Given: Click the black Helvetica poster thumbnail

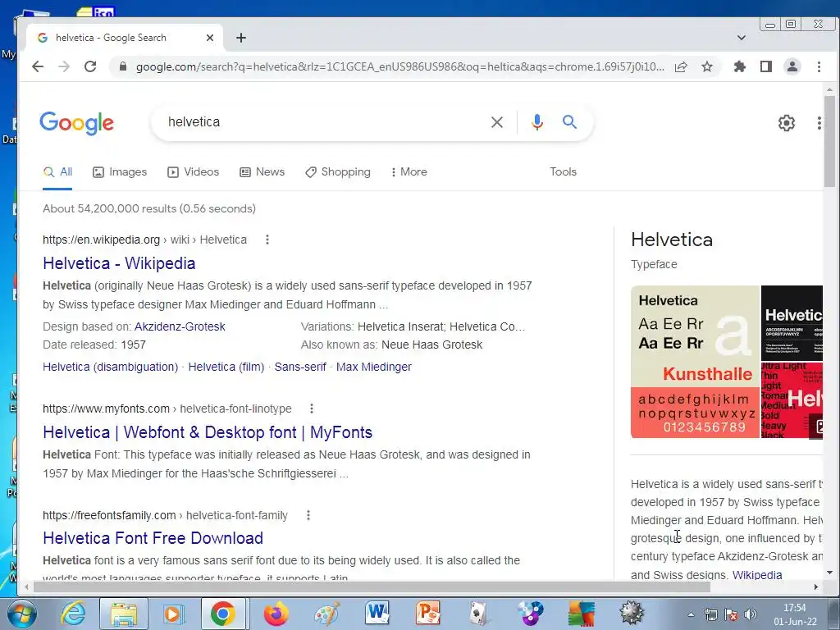Looking at the screenshot, I should pyautogui.click(x=792, y=323).
